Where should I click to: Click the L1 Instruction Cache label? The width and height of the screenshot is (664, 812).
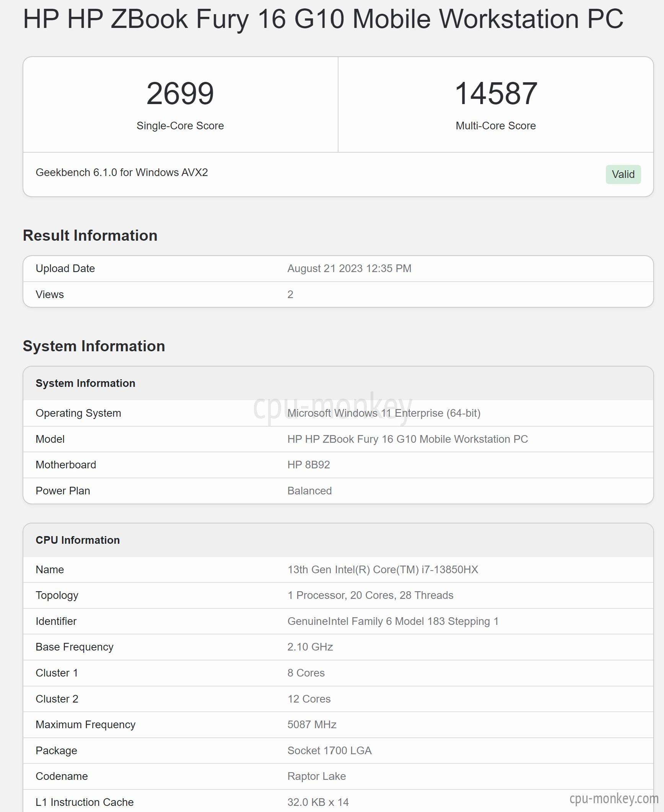click(85, 802)
